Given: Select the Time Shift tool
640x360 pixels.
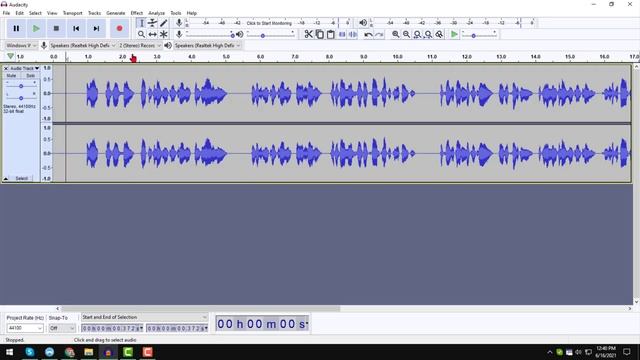Looking at the screenshot, I should pos(152,34).
